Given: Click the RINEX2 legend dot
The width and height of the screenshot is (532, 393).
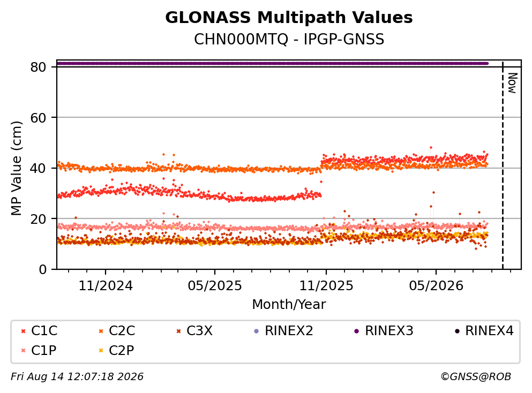Looking at the screenshot, I should pyautogui.click(x=257, y=331).
